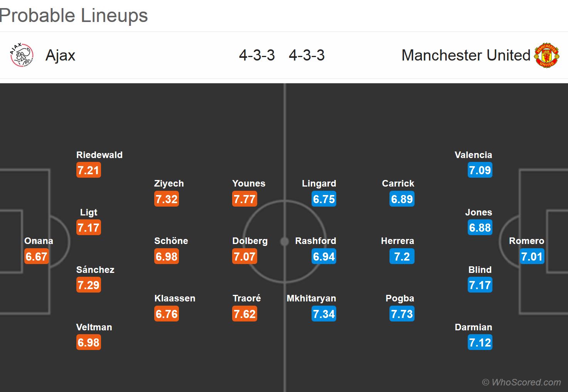Click the WhoScored.com watermark
Image resolution: width=568 pixels, height=392 pixels.
coord(521,382)
